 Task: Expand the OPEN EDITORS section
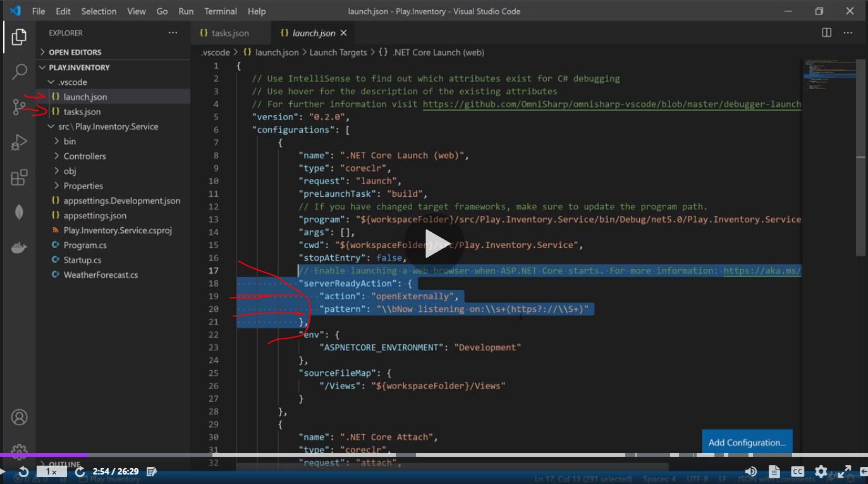[113, 52]
